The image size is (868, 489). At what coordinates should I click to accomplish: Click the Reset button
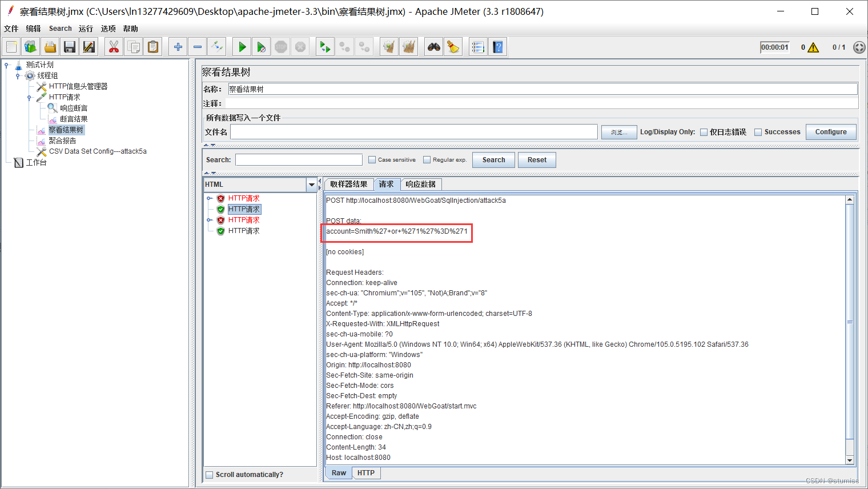click(537, 160)
